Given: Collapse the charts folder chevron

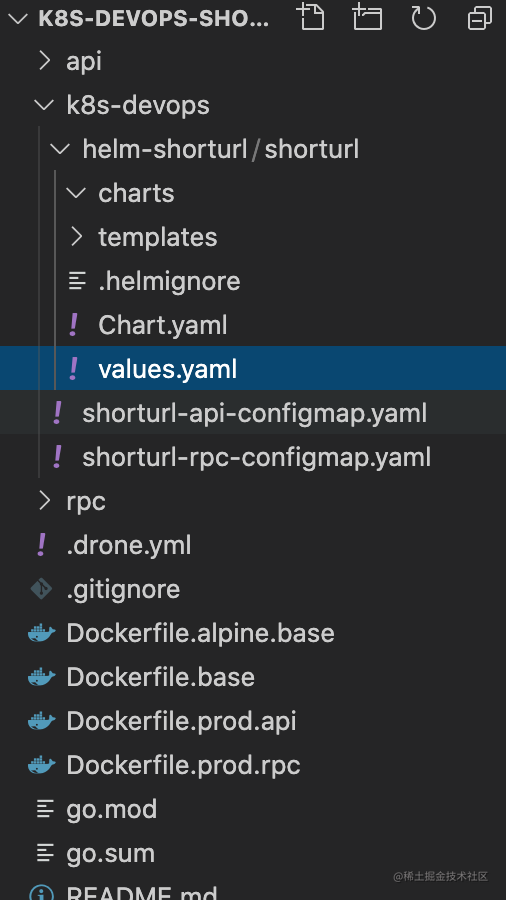Looking at the screenshot, I should [76, 193].
